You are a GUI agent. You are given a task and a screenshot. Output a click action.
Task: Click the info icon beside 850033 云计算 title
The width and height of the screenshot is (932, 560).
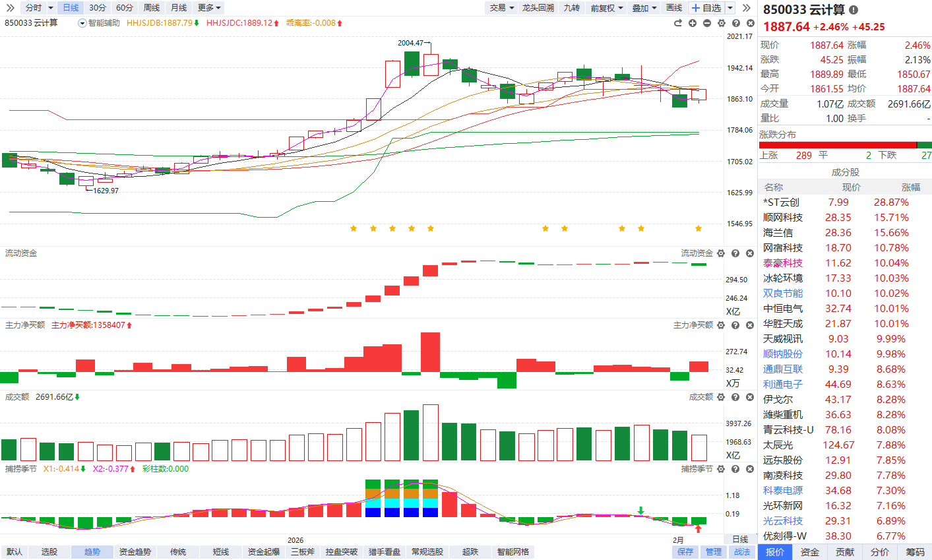click(854, 10)
